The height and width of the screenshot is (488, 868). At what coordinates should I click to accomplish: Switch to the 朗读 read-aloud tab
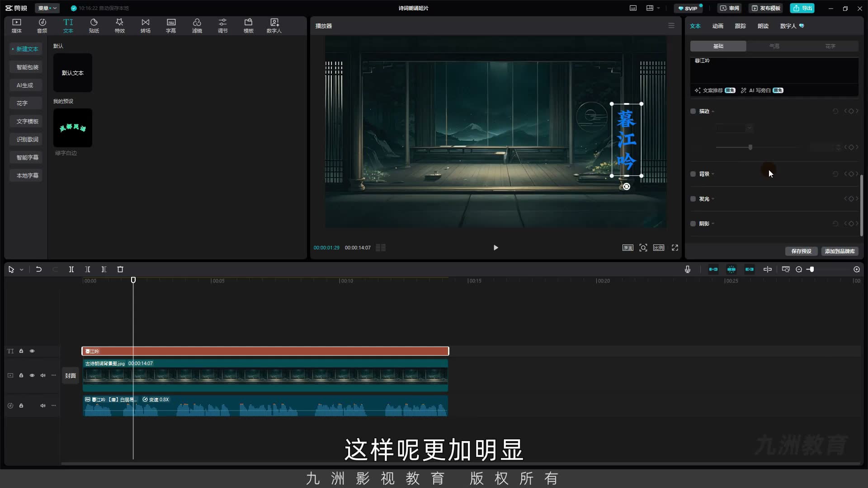pos(763,26)
